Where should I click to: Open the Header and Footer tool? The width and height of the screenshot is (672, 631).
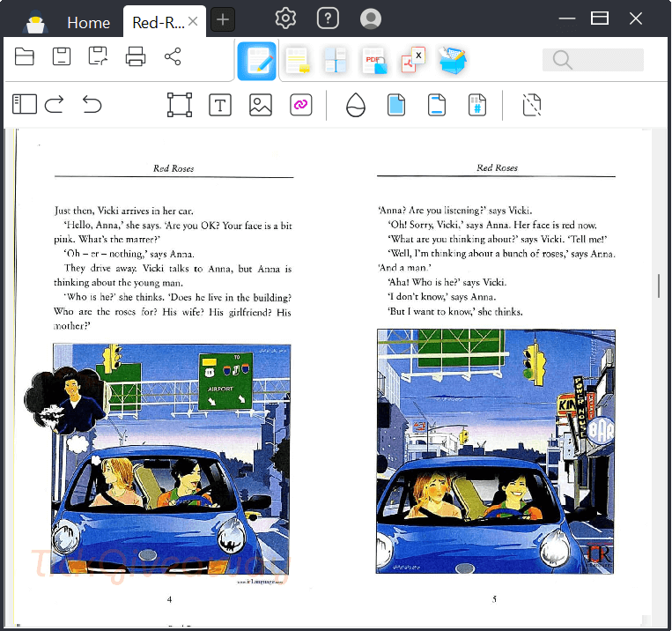tap(437, 105)
